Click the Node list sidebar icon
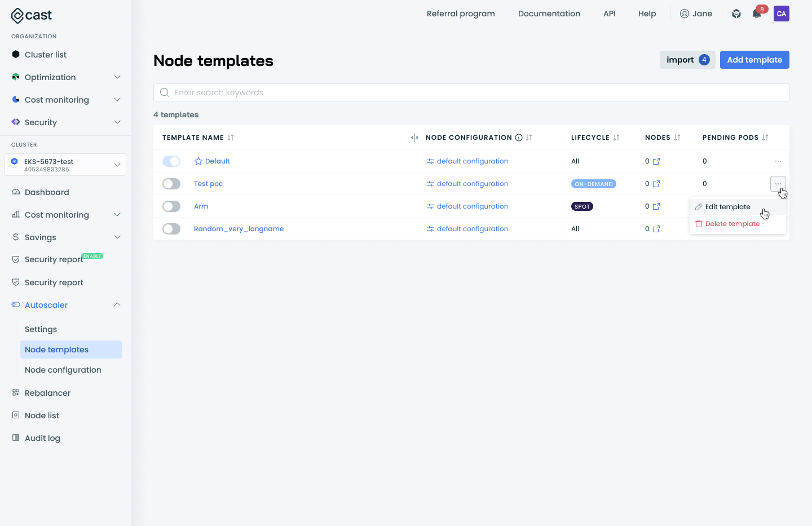 coord(16,415)
